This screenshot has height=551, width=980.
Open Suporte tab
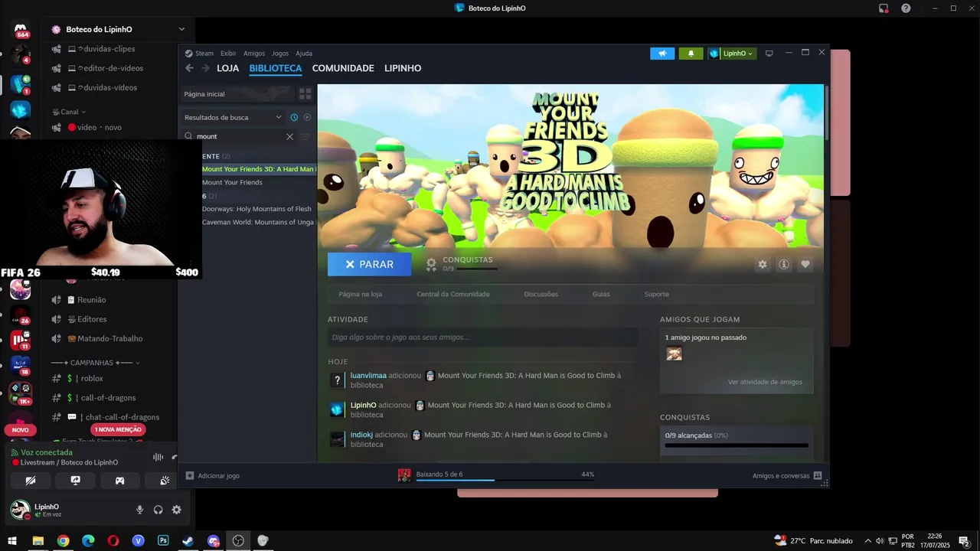657,294
